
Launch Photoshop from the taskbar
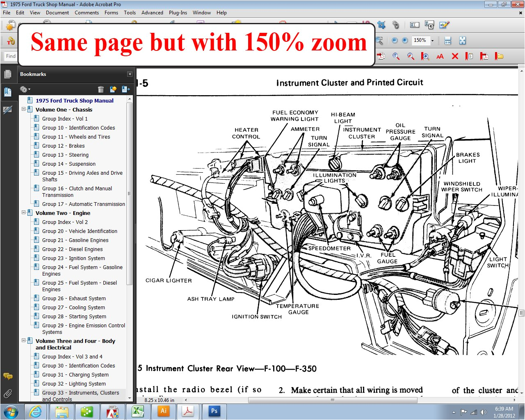(x=214, y=411)
